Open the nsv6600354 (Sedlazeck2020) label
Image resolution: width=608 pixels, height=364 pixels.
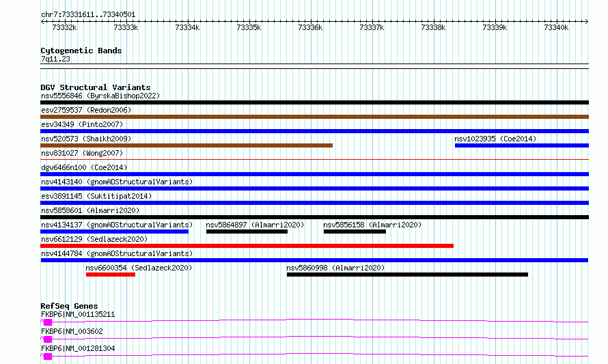pos(139,268)
